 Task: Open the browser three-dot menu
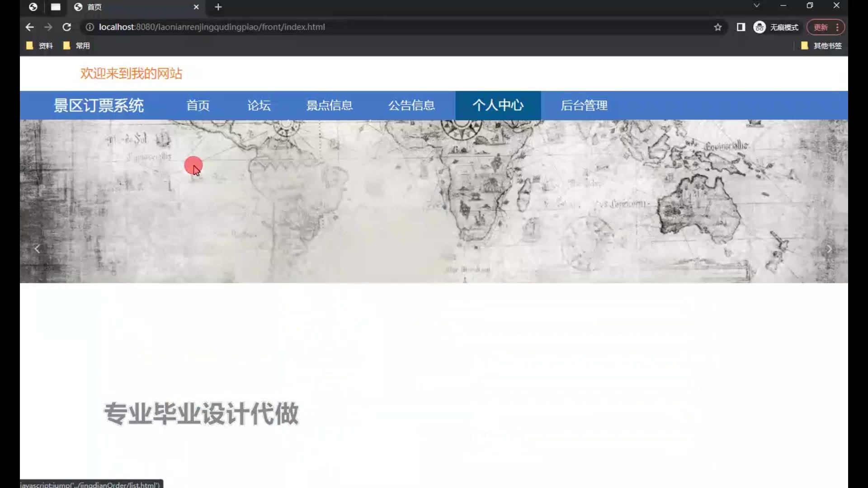tap(838, 27)
